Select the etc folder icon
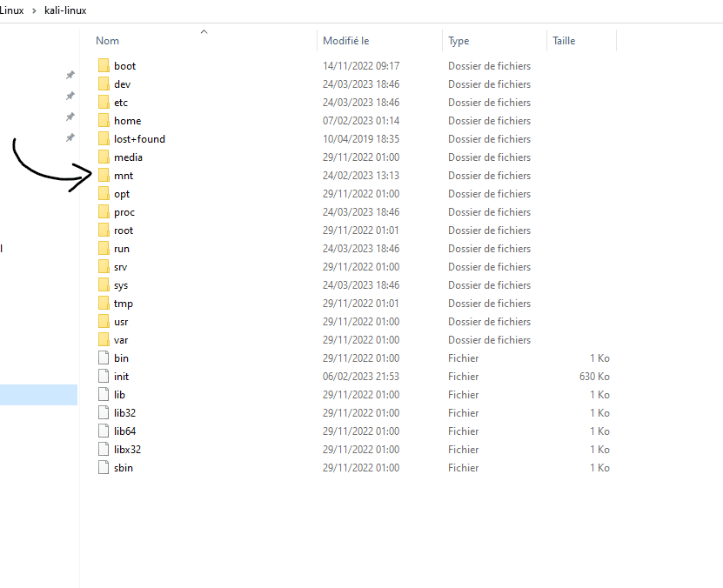 pos(104,103)
